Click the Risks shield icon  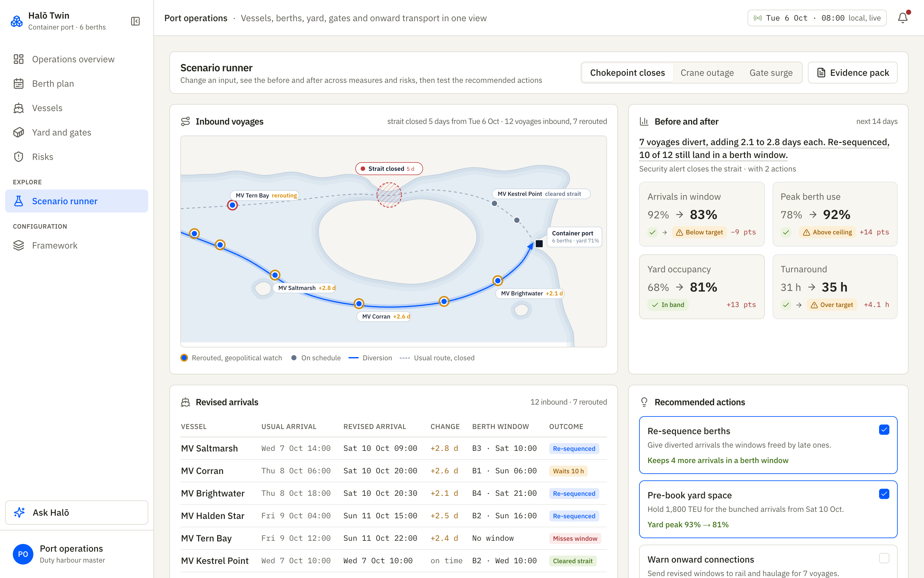[x=18, y=157]
